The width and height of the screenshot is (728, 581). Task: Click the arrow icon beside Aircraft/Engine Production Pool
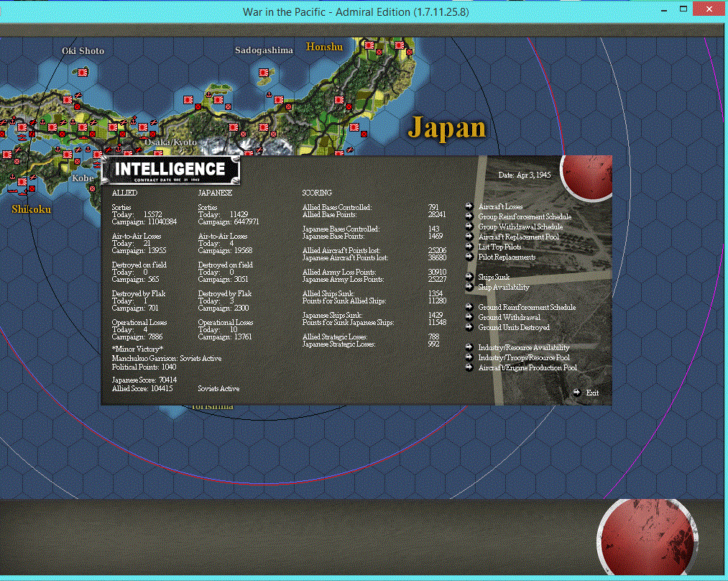tap(469, 367)
